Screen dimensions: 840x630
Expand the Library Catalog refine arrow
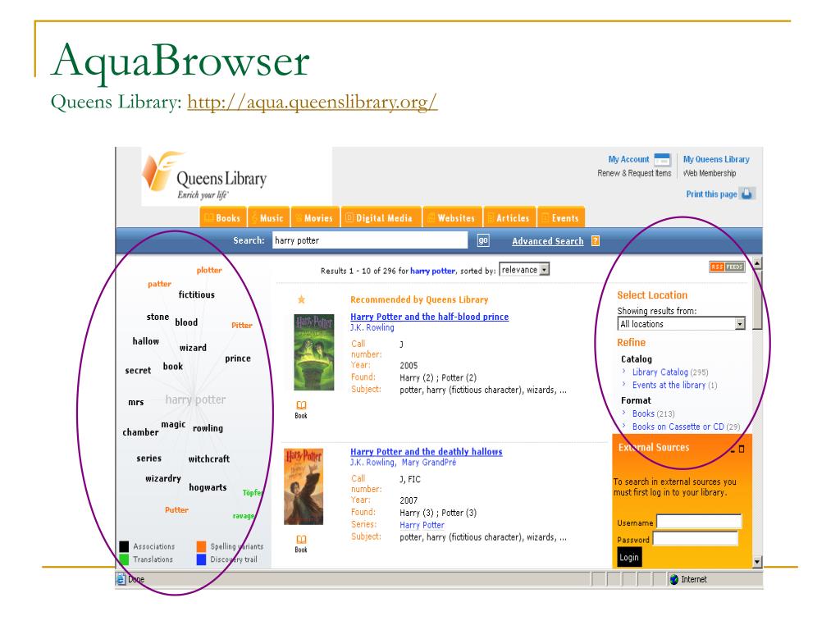(624, 371)
